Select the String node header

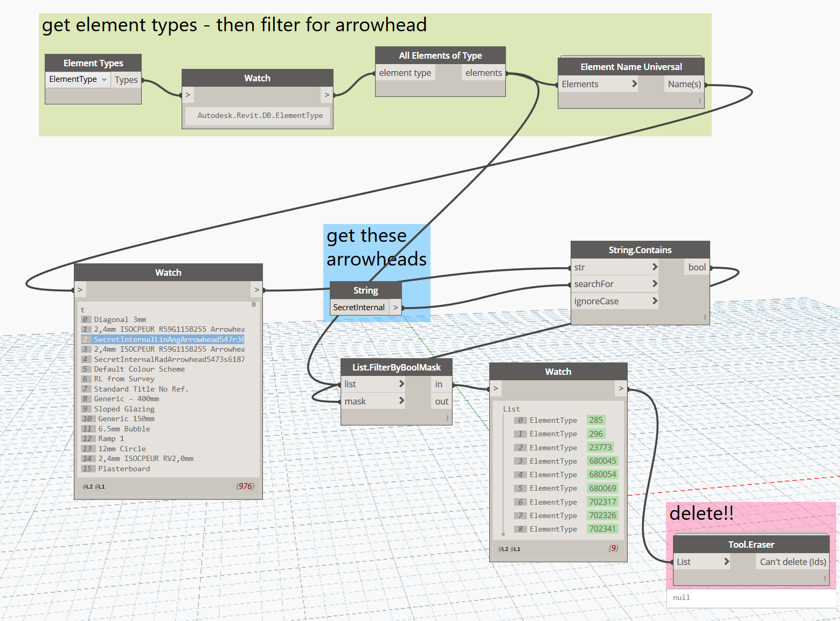[365, 290]
